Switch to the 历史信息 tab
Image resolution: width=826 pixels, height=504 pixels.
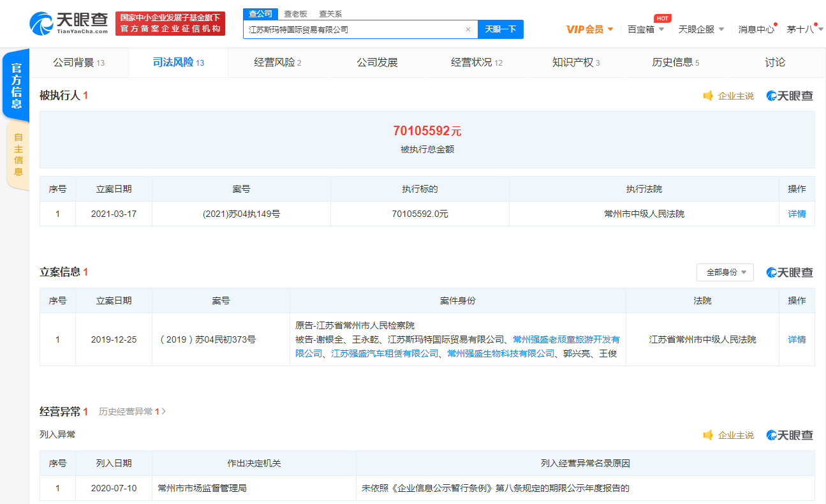(675, 63)
